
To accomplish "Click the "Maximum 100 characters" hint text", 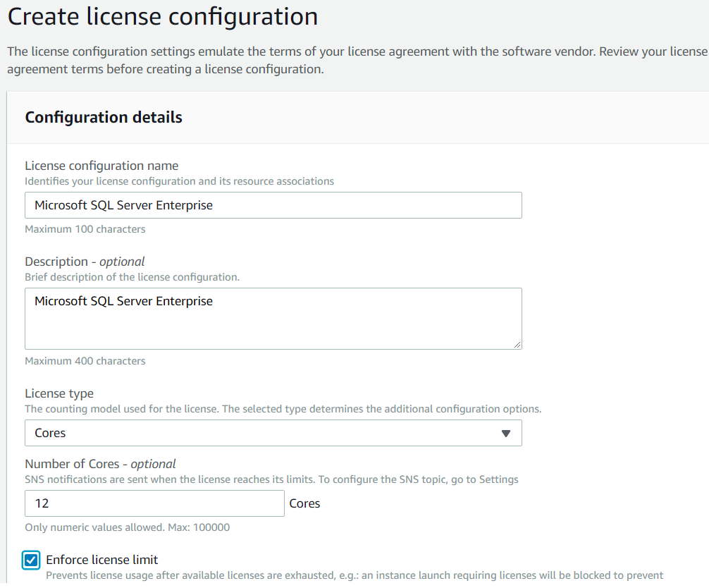I will [x=85, y=229].
